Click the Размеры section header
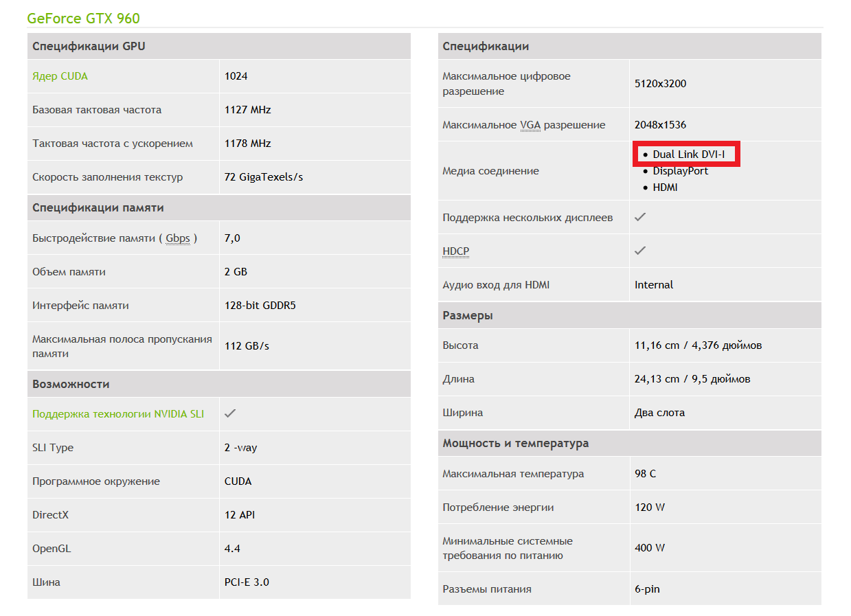This screenshot has width=851, height=616. point(468,316)
